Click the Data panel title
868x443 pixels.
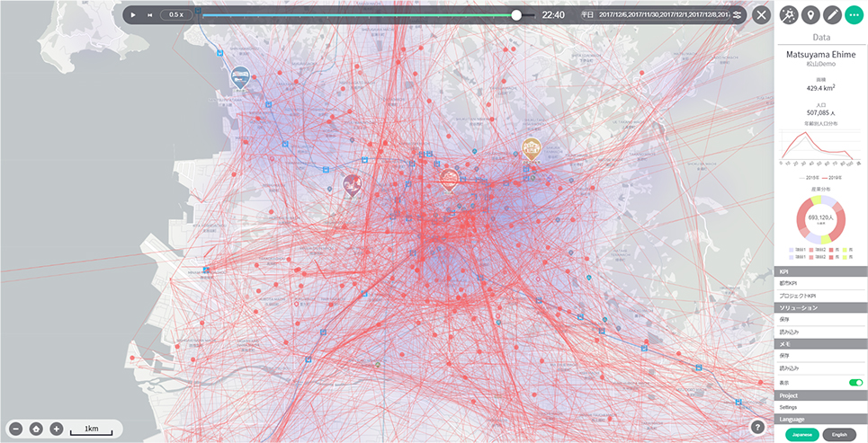(821, 37)
